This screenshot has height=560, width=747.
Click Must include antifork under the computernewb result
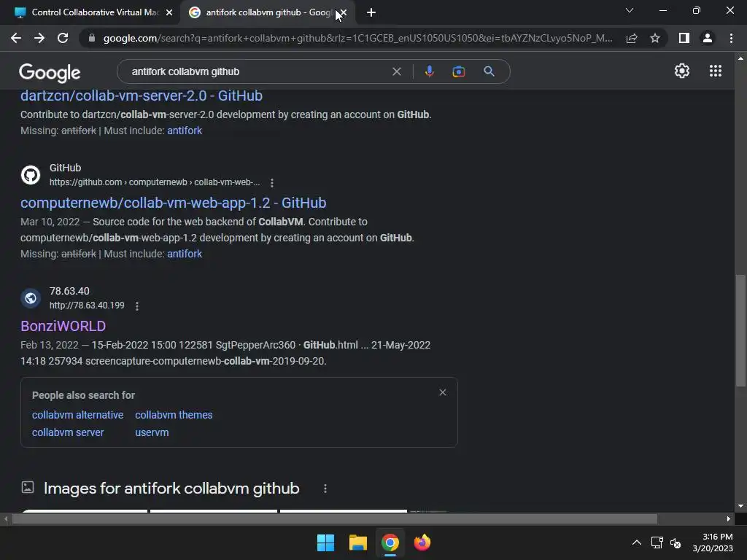[185, 254]
